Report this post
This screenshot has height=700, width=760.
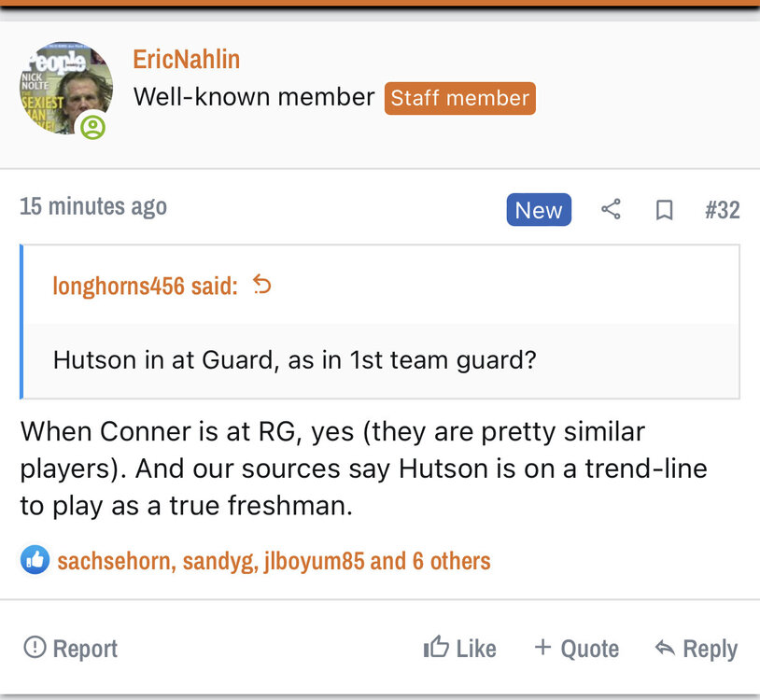(71, 648)
